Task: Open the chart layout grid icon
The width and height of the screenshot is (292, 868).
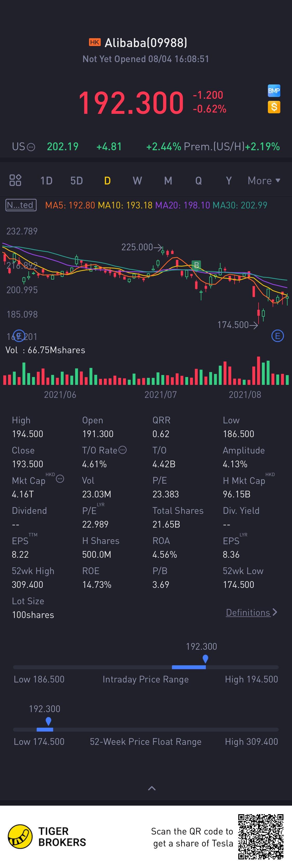Action: point(15,180)
